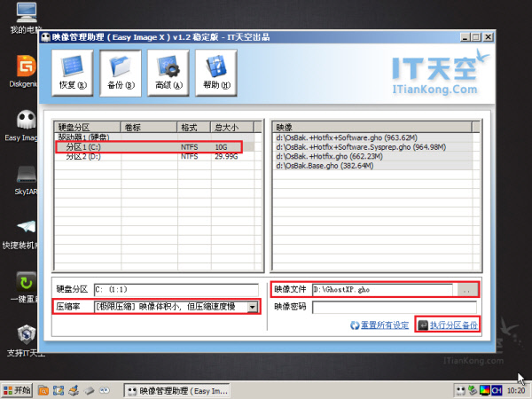Select the 驱动器1 (硬盘) row
The image size is (532, 399).
pyautogui.click(x=154, y=137)
